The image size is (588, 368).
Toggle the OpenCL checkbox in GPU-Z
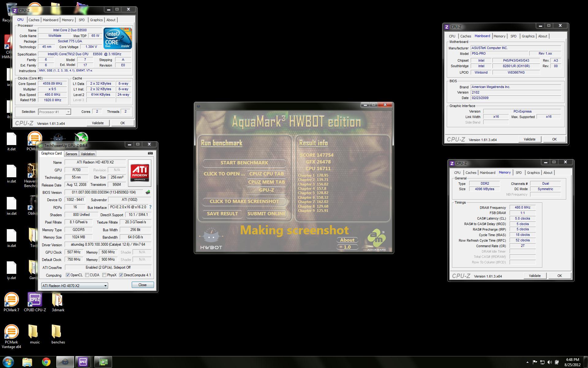(68, 275)
